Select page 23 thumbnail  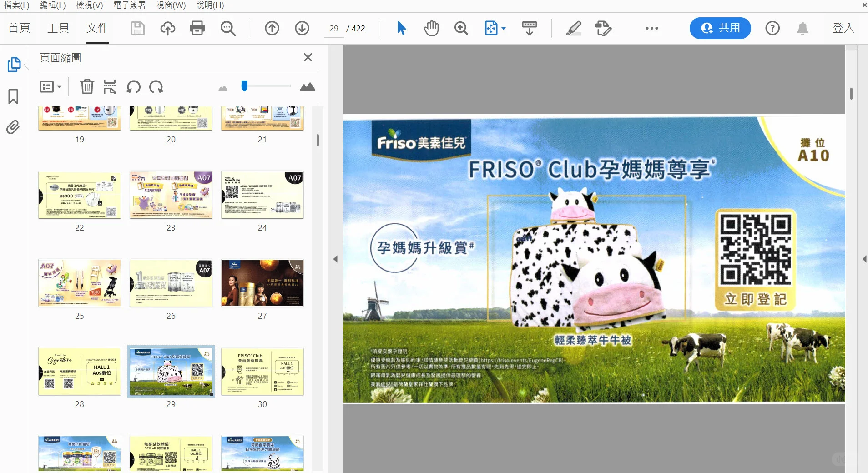(x=171, y=195)
